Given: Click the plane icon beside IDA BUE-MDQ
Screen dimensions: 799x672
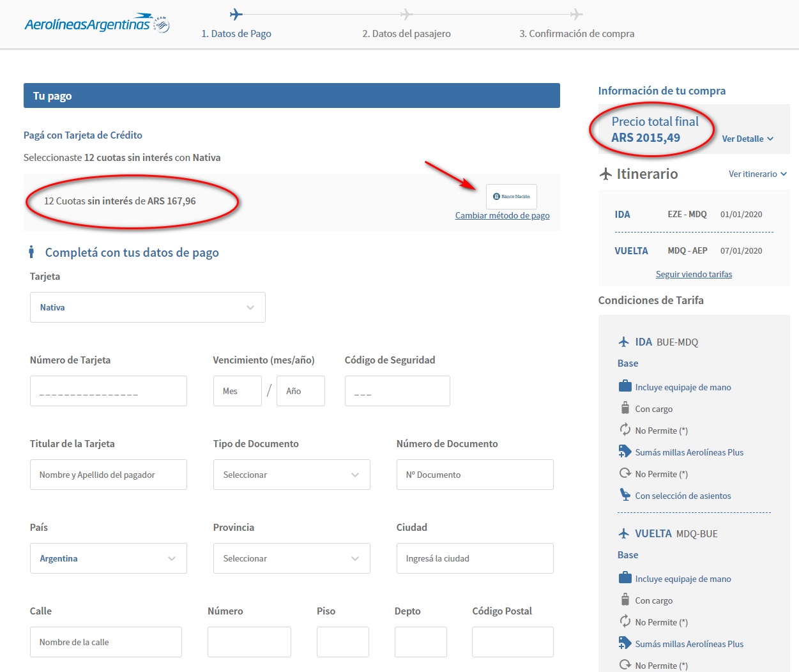Looking at the screenshot, I should tap(624, 342).
